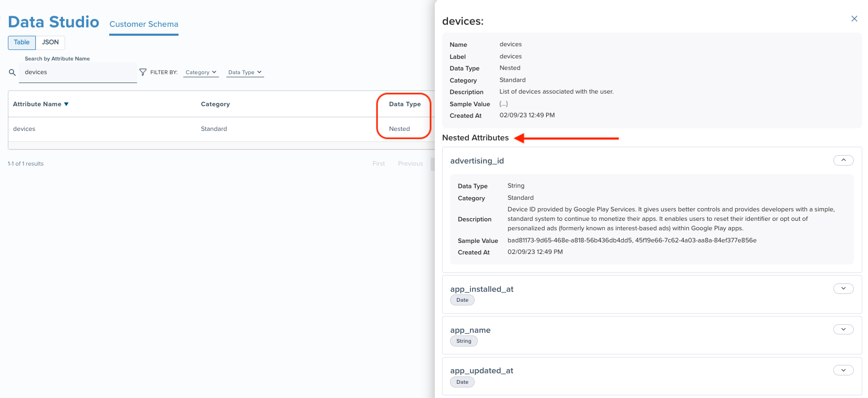Click the app_installed_at attribute title
Image resolution: width=868 pixels, height=398 pixels.
click(x=482, y=289)
